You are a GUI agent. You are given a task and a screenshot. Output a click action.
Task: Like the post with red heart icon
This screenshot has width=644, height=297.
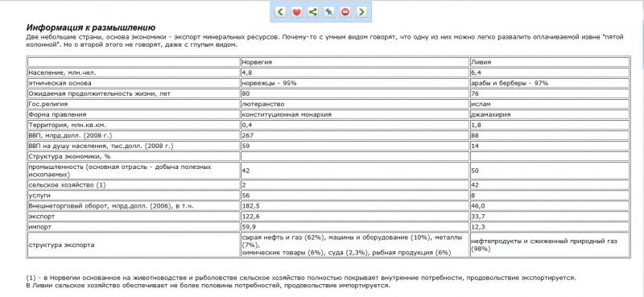point(296,12)
